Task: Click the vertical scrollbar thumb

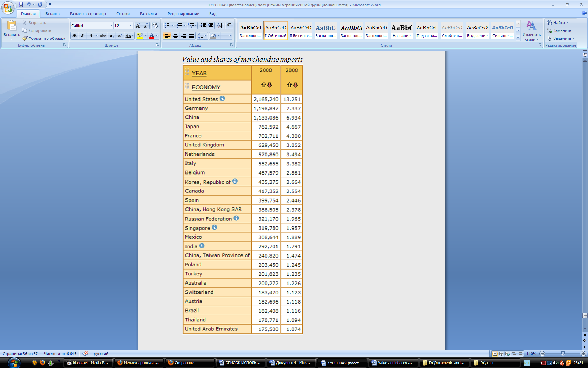Action: click(x=584, y=315)
